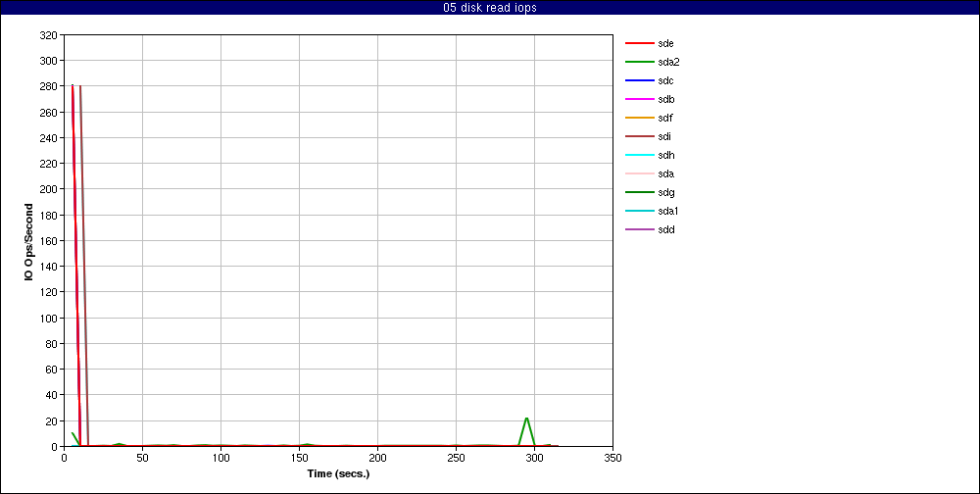Select the sda legend label
Image resolution: width=980 pixels, height=494 pixels.
pos(665,173)
